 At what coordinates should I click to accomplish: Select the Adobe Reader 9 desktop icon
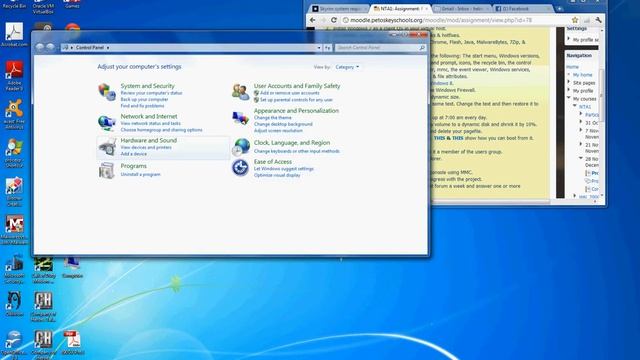click(14, 76)
